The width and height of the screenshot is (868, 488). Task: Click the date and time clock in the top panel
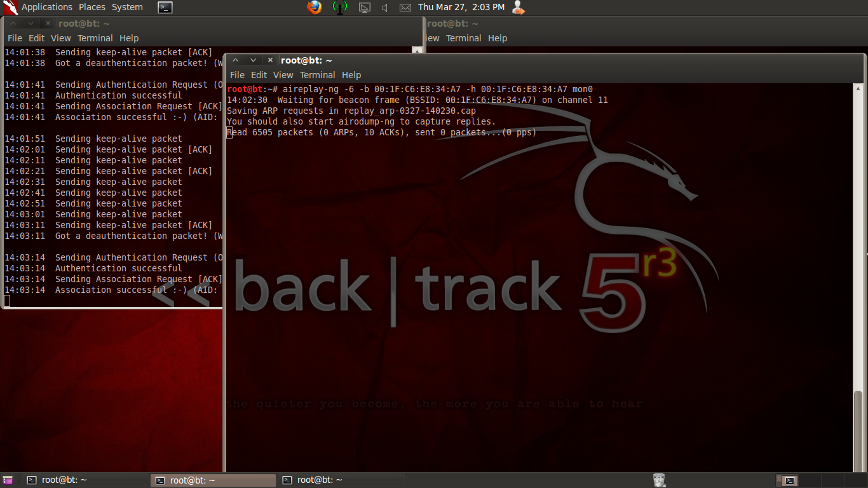click(461, 7)
